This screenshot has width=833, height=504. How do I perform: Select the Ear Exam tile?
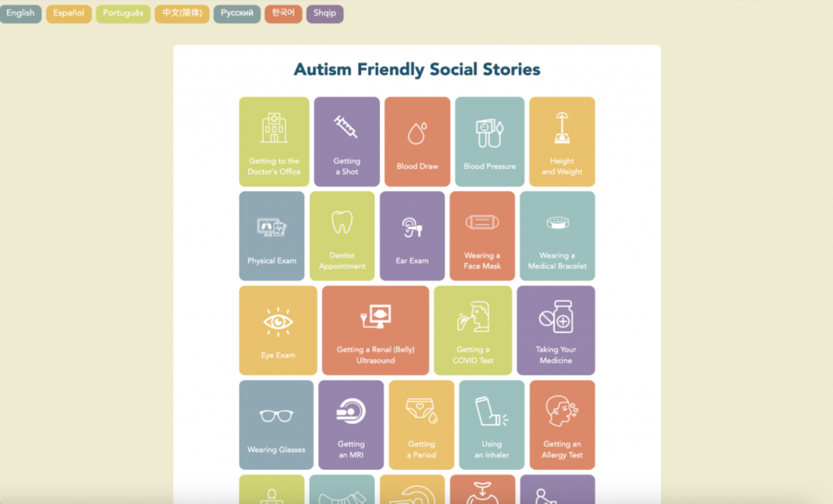coord(412,236)
